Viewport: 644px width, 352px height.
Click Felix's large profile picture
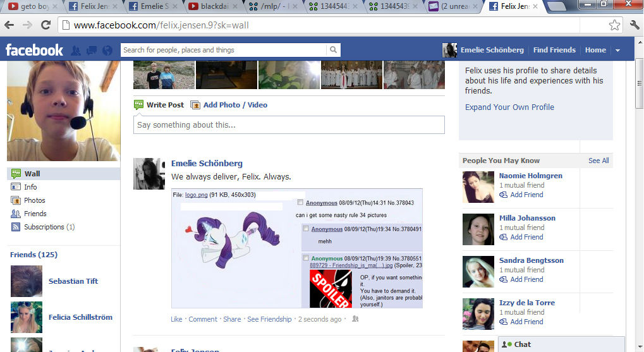pos(64,111)
